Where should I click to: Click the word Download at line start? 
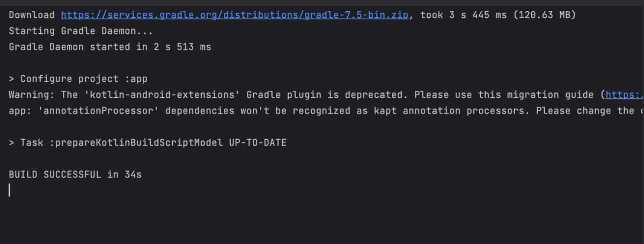tap(32, 15)
